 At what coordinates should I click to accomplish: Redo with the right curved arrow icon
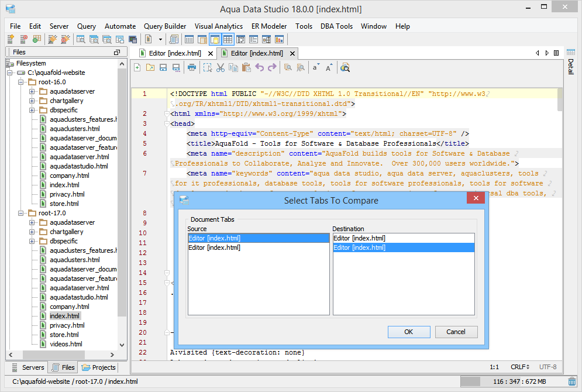(x=272, y=67)
